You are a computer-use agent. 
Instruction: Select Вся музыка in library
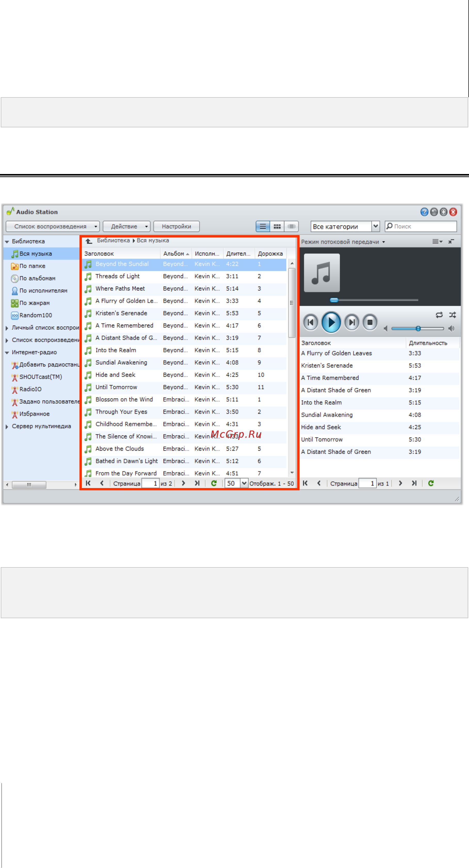point(35,254)
